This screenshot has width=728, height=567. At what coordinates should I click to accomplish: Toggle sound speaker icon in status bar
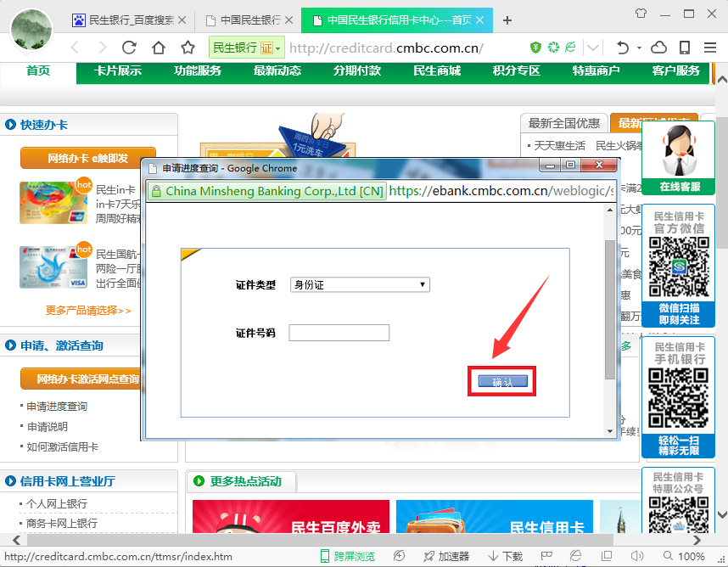tap(637, 556)
